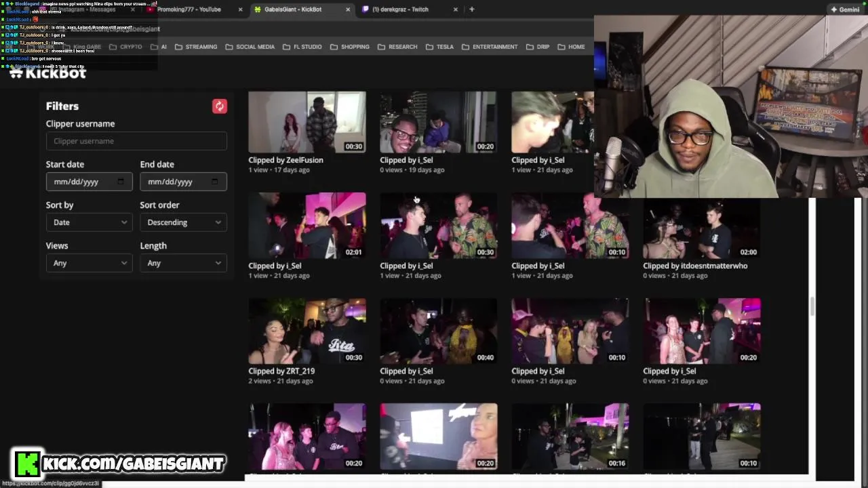Open itdoesntmatterwho's 02:00 clip

pyautogui.click(x=702, y=228)
